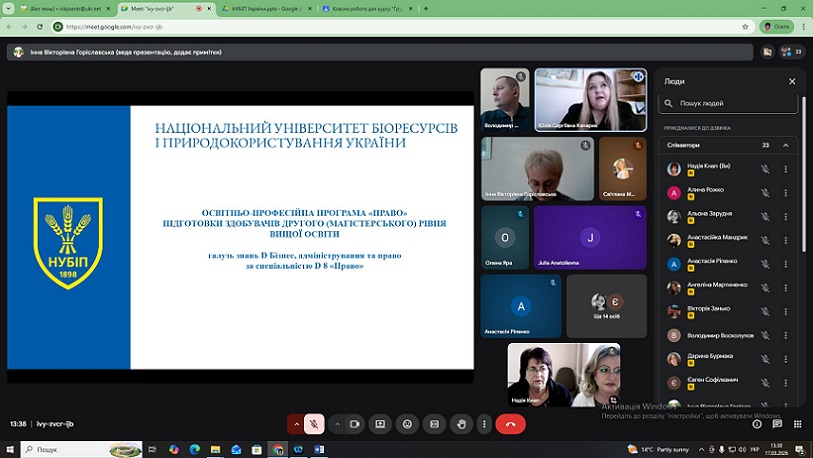
Task: Open audio settings arrow beside the microphone button
Action: click(x=296, y=424)
